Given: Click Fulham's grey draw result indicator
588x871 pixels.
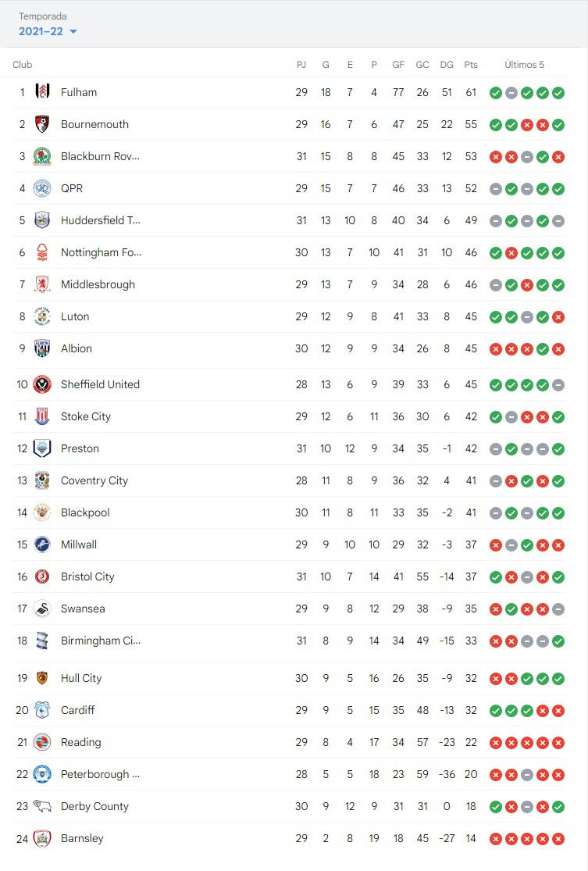Looking at the screenshot, I should [x=511, y=93].
